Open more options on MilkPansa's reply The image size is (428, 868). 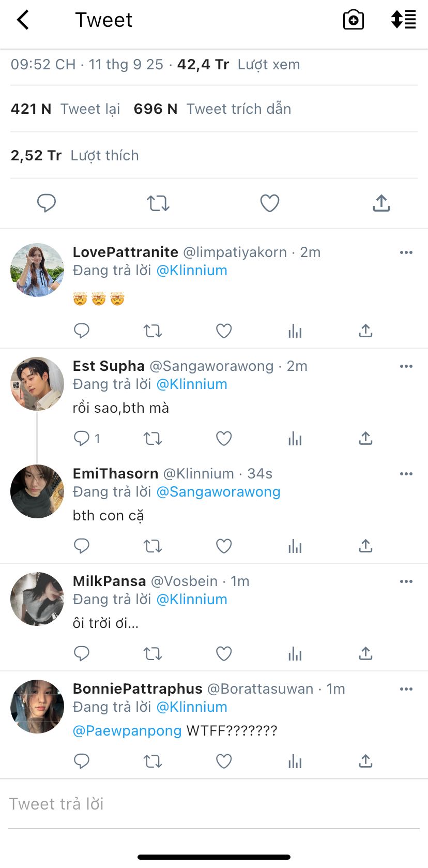tap(406, 581)
